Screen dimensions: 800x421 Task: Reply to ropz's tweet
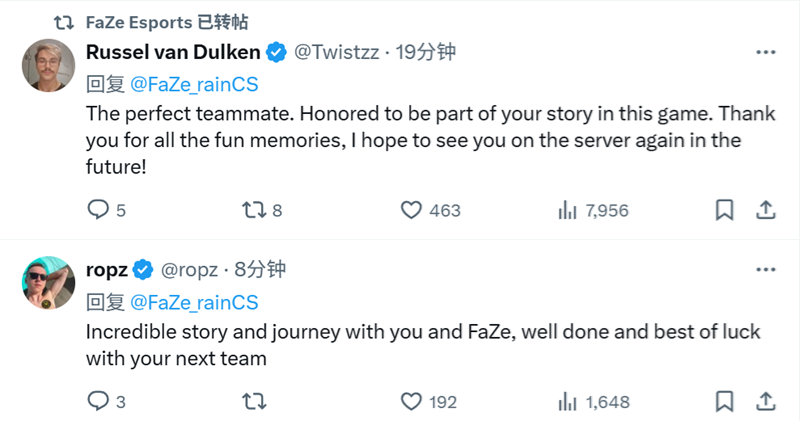pos(98,402)
